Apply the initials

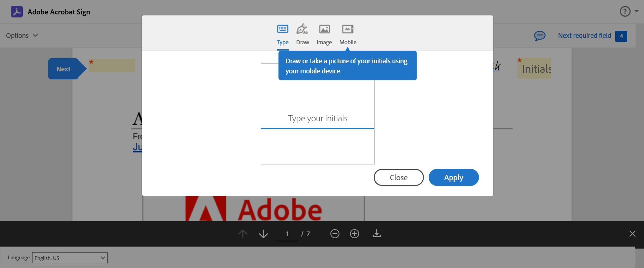[x=453, y=177]
